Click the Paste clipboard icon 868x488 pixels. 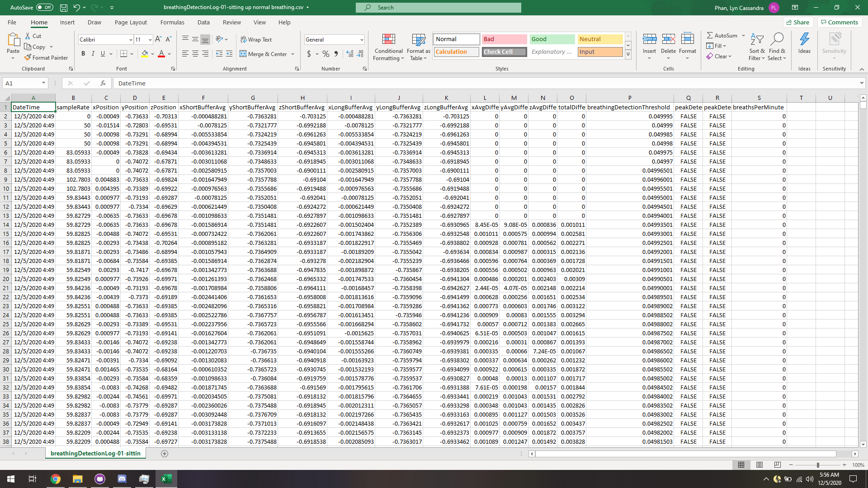[x=13, y=40]
